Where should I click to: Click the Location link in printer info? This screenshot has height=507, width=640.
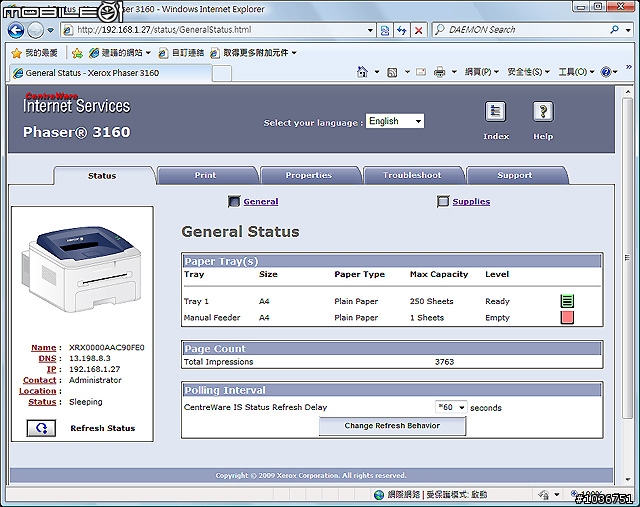coord(38,391)
